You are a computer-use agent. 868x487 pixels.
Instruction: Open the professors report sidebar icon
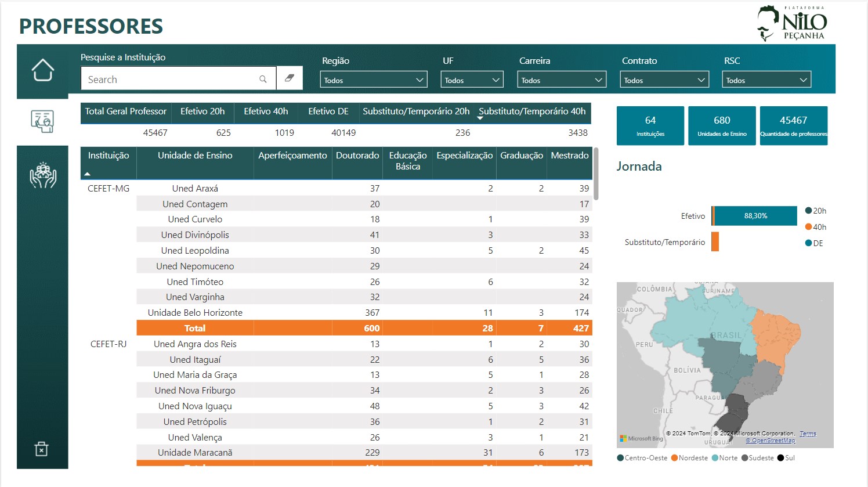point(42,121)
